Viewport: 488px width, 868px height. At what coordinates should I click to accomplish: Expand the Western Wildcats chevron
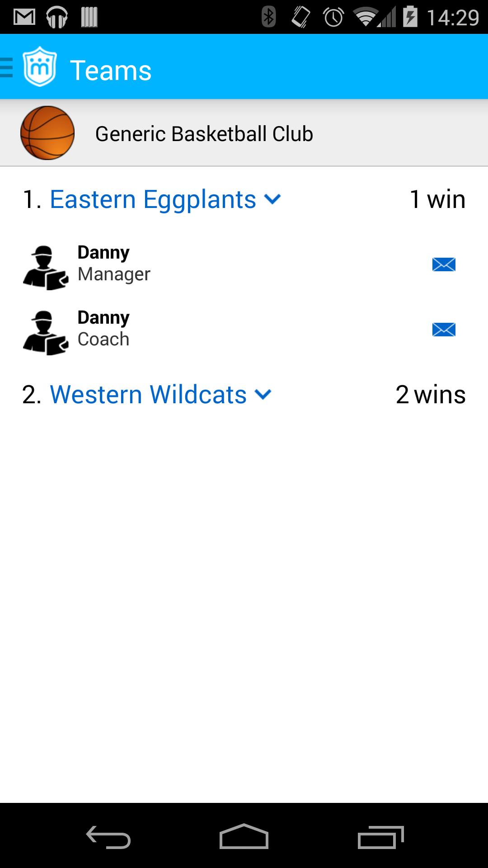263,395
